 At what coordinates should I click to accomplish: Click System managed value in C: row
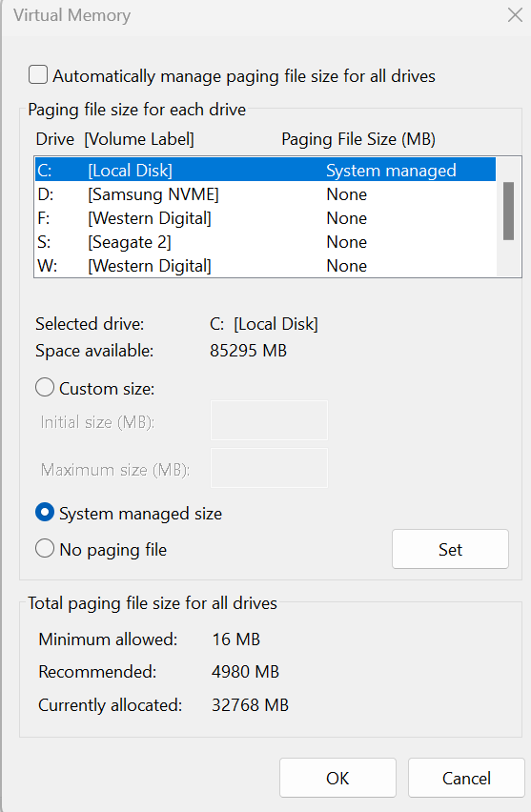[x=391, y=171]
